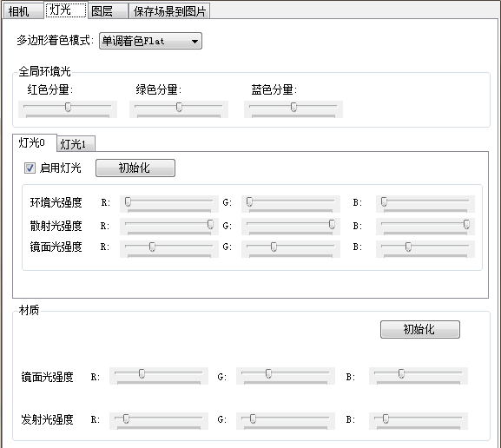Click the light 镜面光强度 G slider thumb
The image size is (501, 448).
pyautogui.click(x=274, y=247)
